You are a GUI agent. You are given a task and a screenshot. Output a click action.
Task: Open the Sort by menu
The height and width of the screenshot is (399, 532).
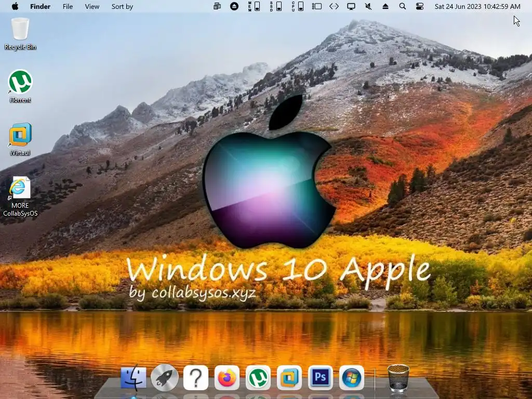pyautogui.click(x=122, y=6)
